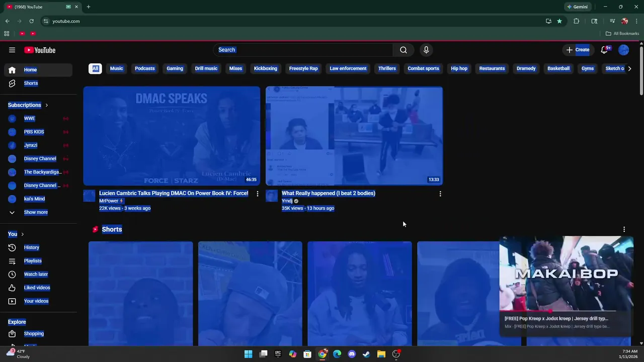Expand the You section chevron
Image resolution: width=644 pixels, height=362 pixels.
22,234
